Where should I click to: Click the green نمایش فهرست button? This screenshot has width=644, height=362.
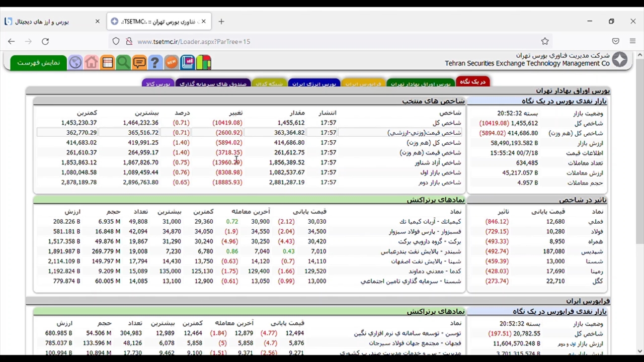[38, 62]
